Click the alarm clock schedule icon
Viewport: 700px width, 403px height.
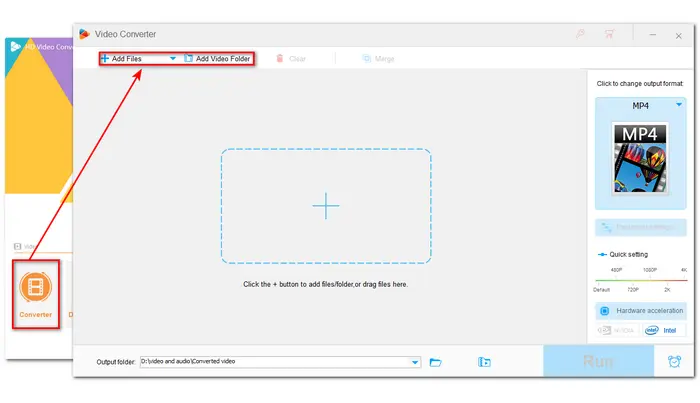pos(674,361)
